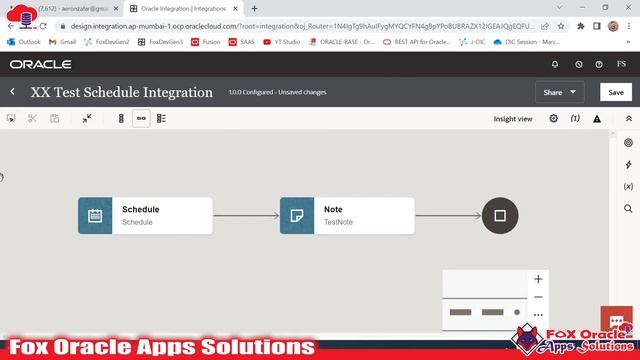Open the lightning bolt invokes icon

point(628,164)
